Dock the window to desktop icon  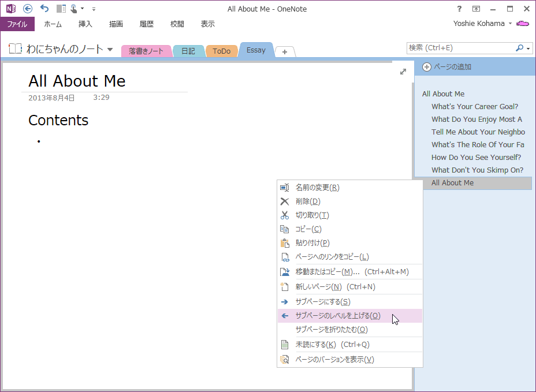pos(61,9)
